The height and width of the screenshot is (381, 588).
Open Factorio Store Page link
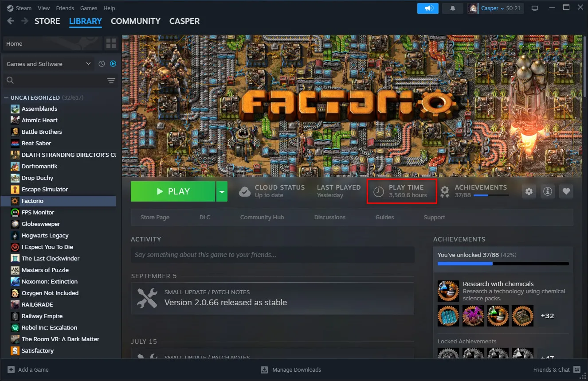click(155, 217)
